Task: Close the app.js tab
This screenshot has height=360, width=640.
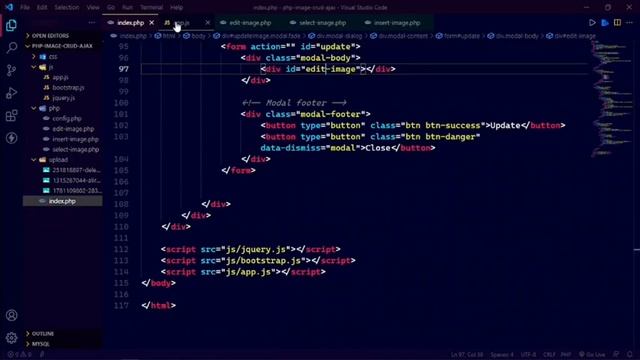Action: pyautogui.click(x=207, y=23)
